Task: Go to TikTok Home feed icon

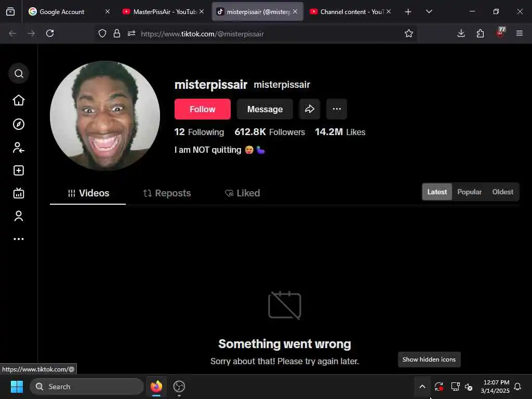Action: tap(19, 100)
